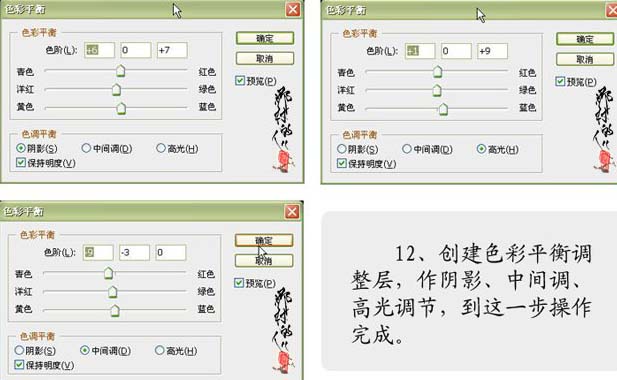Click the 色阶 field containing +7
Image resolution: width=617 pixels, height=380 pixels.
[x=172, y=50]
